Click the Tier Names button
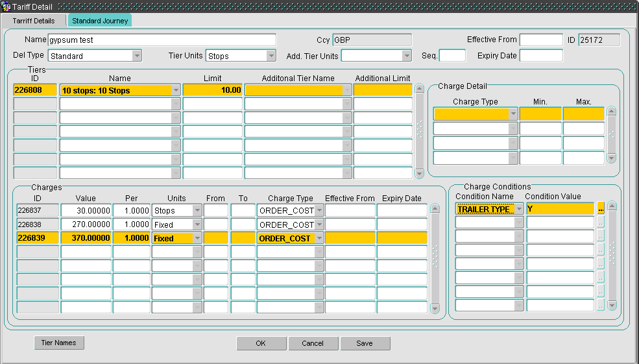 [59, 343]
